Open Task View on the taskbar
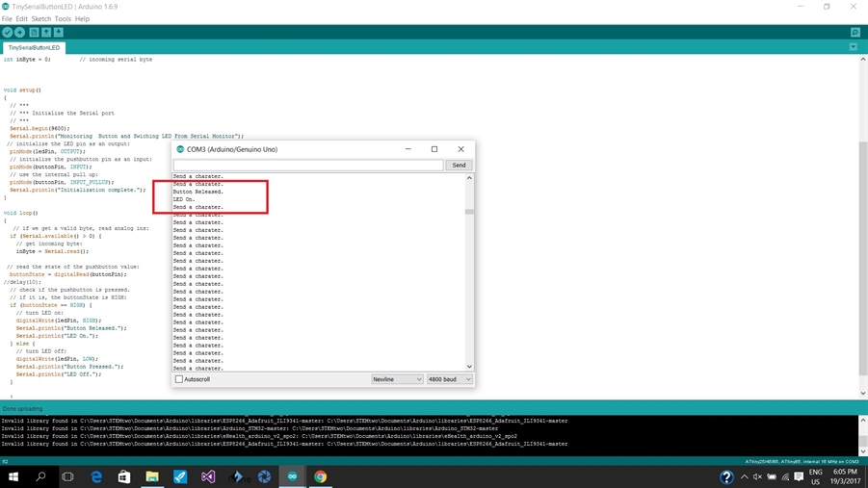The width and height of the screenshot is (868, 488). (x=67, y=476)
